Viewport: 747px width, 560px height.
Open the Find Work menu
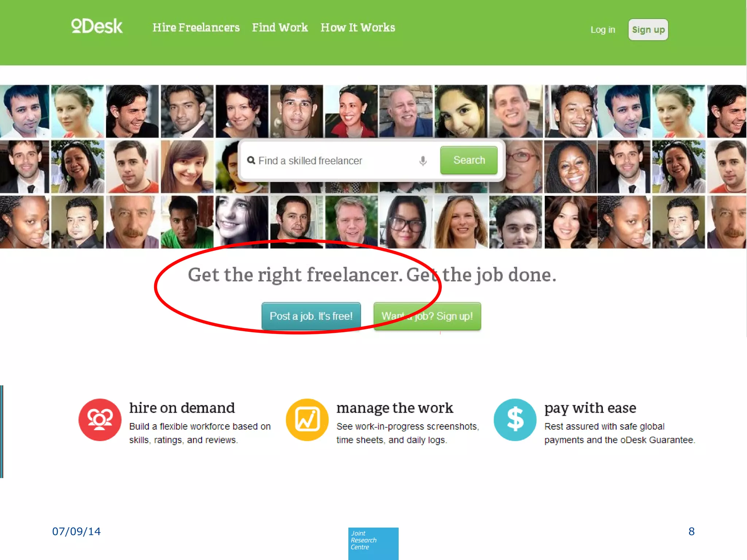pyautogui.click(x=280, y=28)
